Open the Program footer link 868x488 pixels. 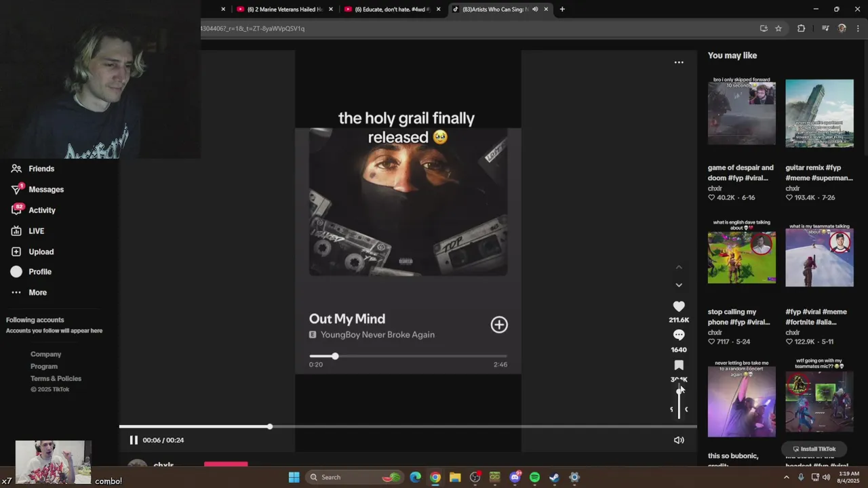point(44,367)
